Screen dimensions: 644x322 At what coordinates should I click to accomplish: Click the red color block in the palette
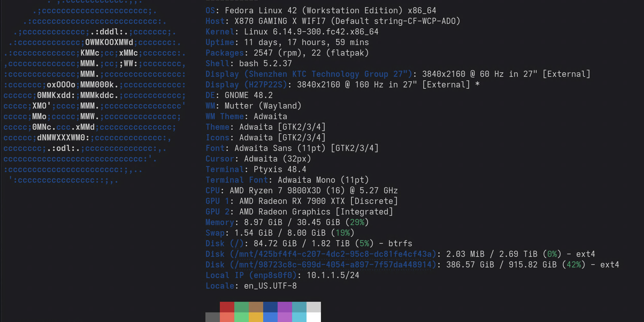pyautogui.click(x=227, y=307)
